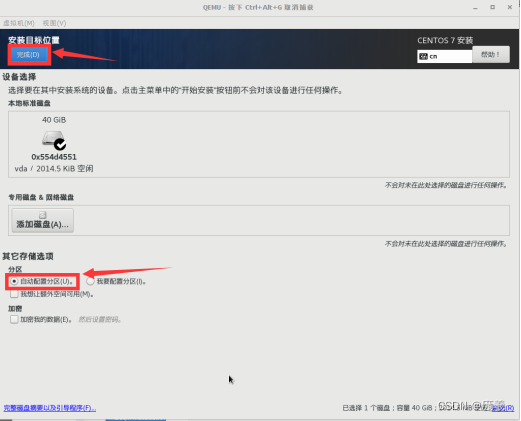The image size is (521, 421).
Task: Minimize the QEMU window
Action: 475,7
